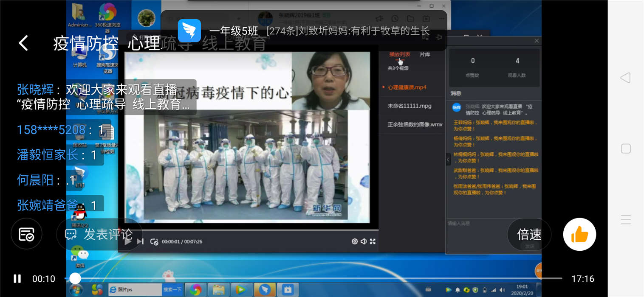Click the loop-off icon beside 00:00:01 timer
The height and width of the screenshot is (297, 644).
pyautogui.click(x=155, y=241)
